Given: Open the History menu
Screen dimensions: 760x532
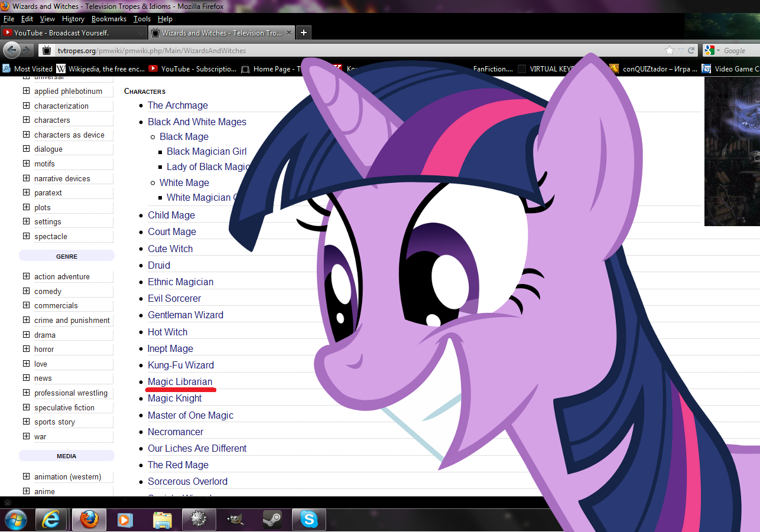Looking at the screenshot, I should (73, 19).
